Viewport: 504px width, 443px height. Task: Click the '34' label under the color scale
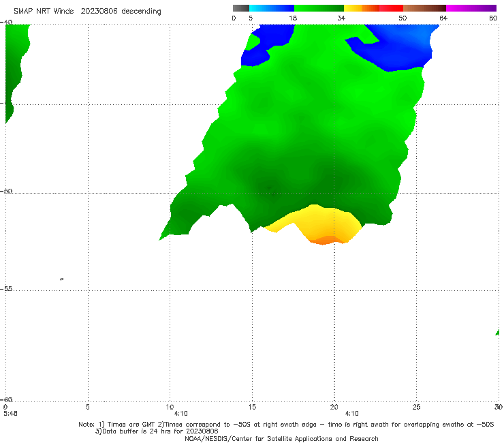[x=341, y=18]
